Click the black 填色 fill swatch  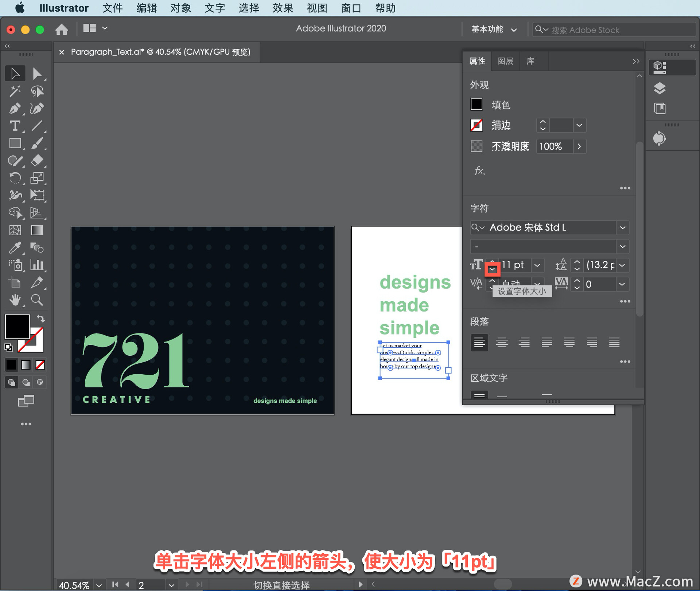coord(476,105)
